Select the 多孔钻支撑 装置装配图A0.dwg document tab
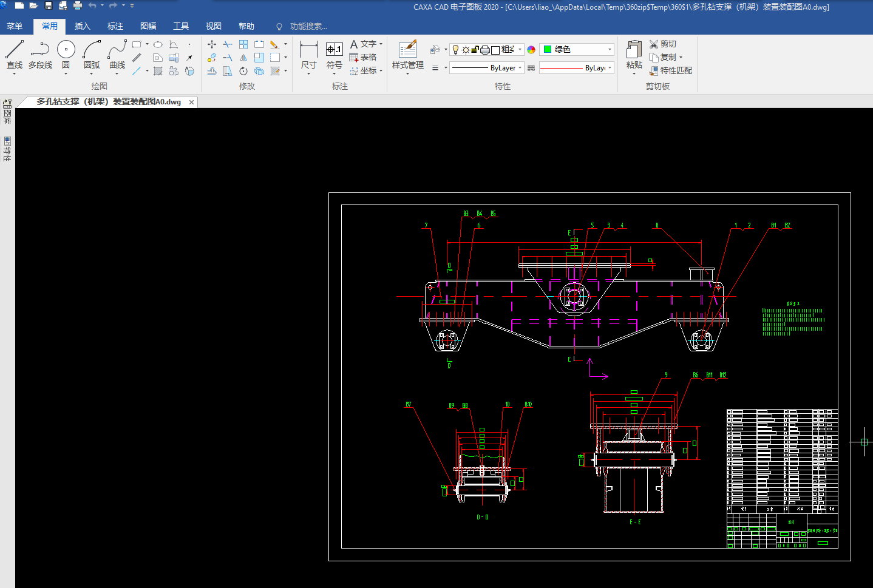Viewport: 873px width, 588px height. [108, 102]
